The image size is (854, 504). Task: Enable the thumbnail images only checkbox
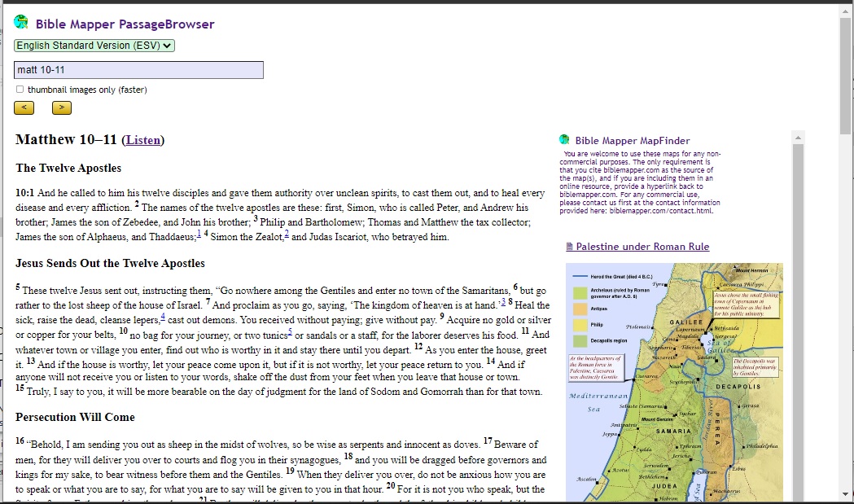[18, 90]
